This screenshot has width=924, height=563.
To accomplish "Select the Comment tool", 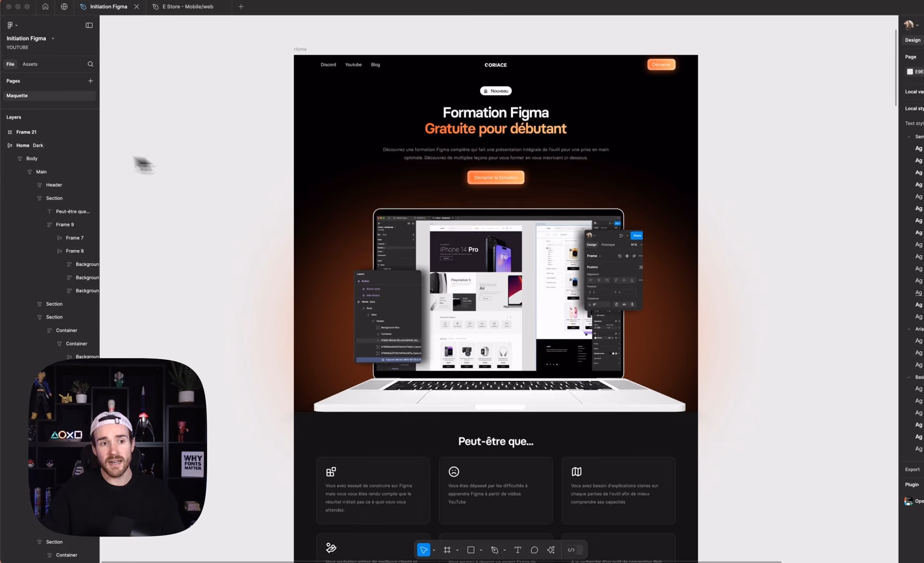I will click(x=534, y=549).
